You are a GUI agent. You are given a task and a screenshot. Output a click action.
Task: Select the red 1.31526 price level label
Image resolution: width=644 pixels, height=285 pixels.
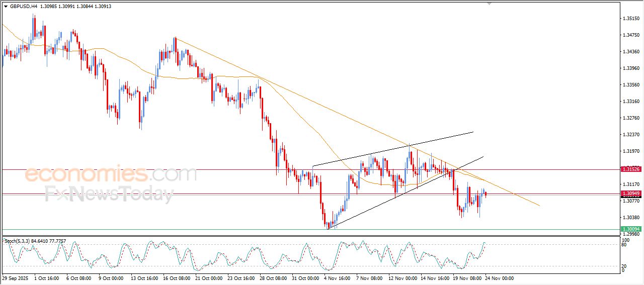click(631, 169)
